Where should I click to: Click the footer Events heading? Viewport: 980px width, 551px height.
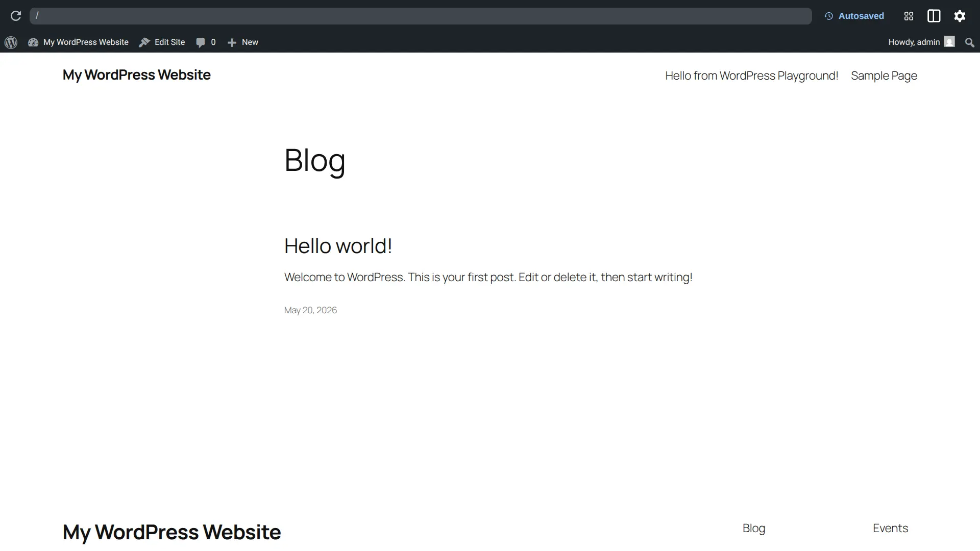pyautogui.click(x=890, y=528)
